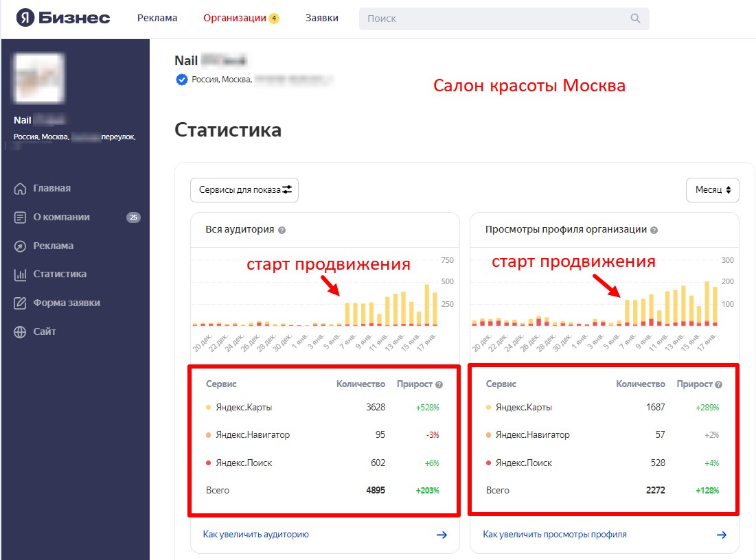
Task: Click help icon beside Просмотры профиля организации
Action: (x=654, y=231)
